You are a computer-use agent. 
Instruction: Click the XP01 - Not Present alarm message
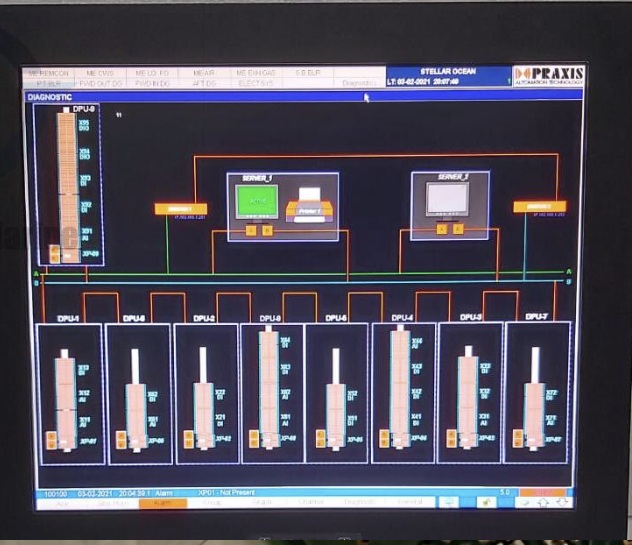coord(226,493)
